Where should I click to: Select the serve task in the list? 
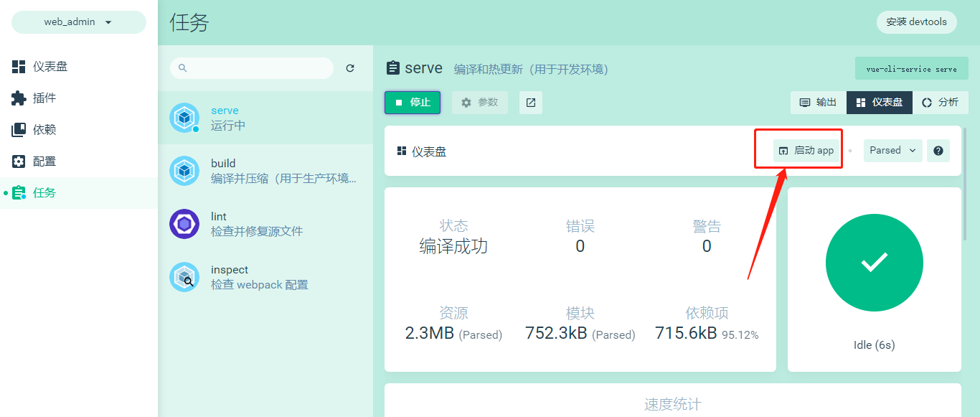(265, 118)
